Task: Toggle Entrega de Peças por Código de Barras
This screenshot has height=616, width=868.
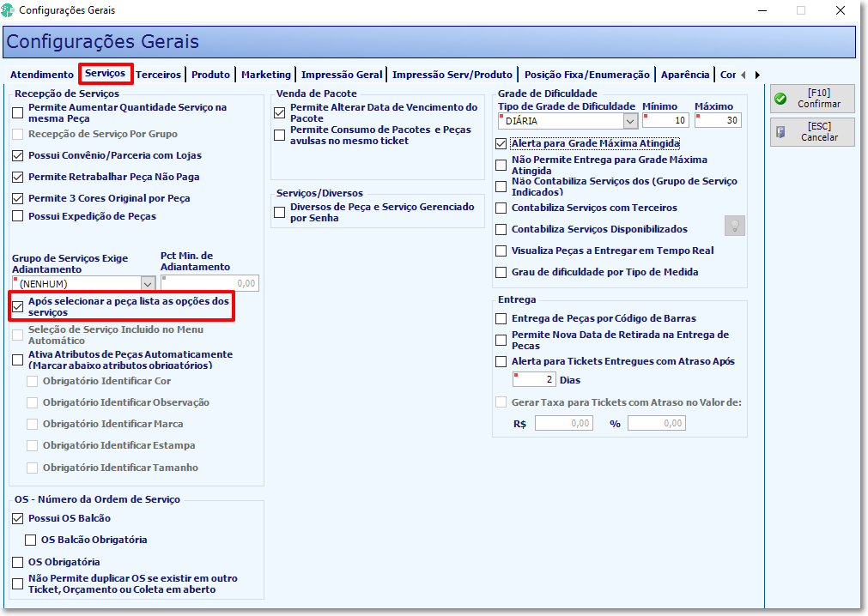Action: pyautogui.click(x=501, y=318)
